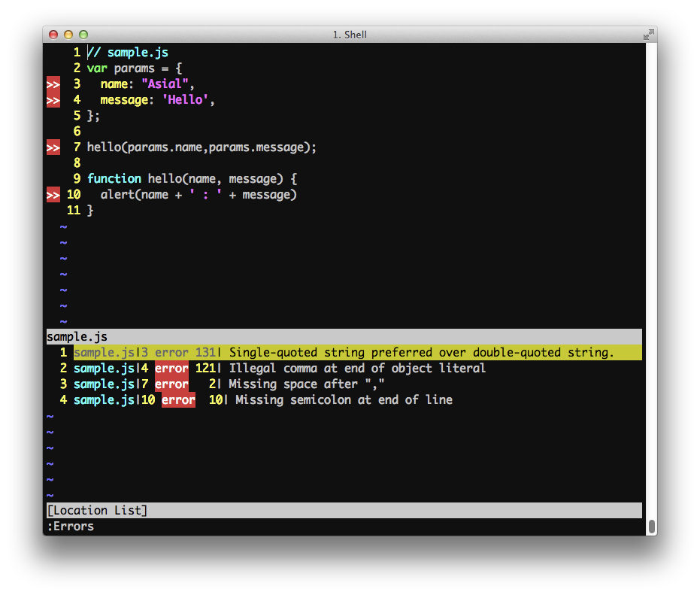Viewport: 700px width, 595px height.
Task: Click the error sign marker on line 4
Action: (x=53, y=100)
